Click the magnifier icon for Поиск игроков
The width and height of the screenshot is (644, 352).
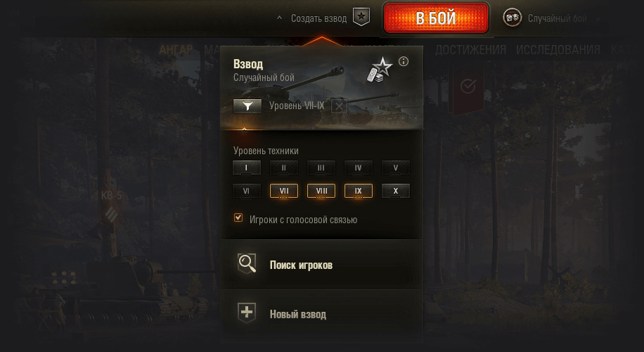click(x=247, y=263)
